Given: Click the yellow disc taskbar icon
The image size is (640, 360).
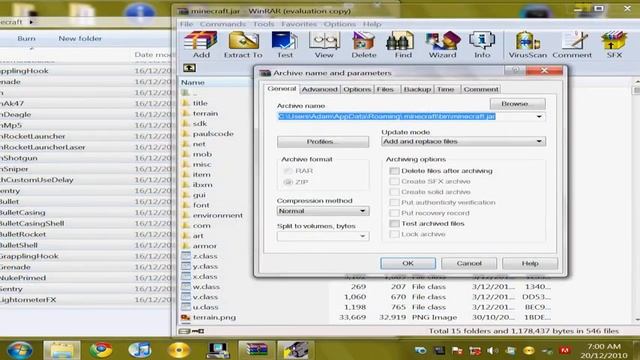Looking at the screenshot, I should [x=178, y=350].
